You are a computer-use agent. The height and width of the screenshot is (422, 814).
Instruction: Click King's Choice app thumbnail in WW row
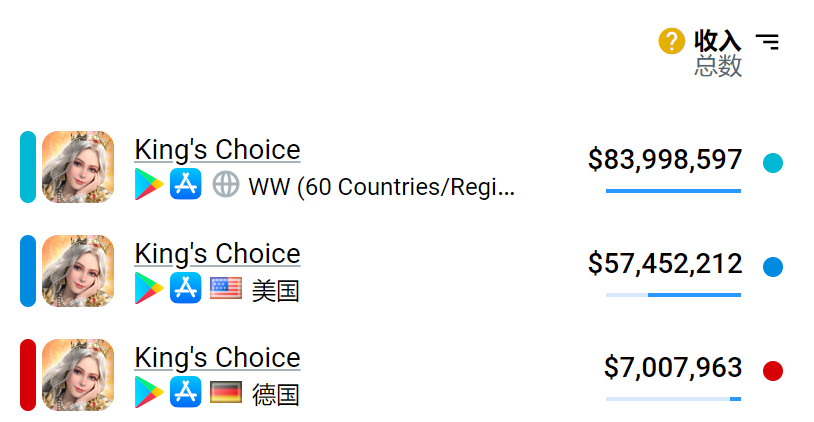pos(78,167)
